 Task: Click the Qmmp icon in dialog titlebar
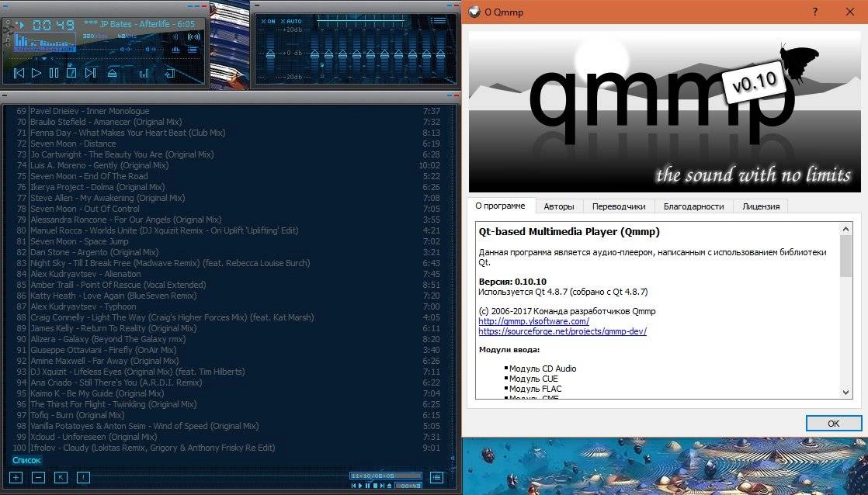[x=474, y=12]
